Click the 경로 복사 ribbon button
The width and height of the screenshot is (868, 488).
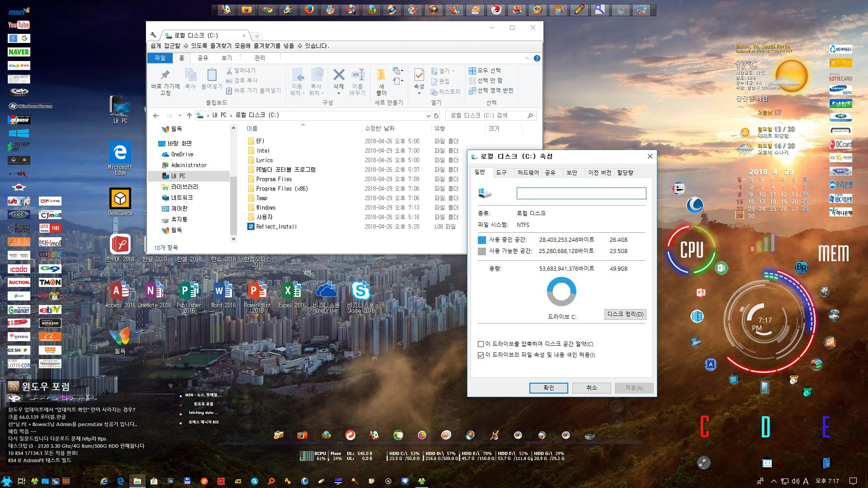pyautogui.click(x=241, y=80)
